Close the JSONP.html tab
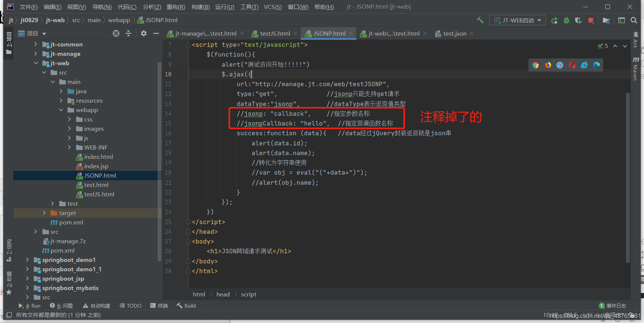The height and width of the screenshot is (323, 644). click(x=351, y=33)
